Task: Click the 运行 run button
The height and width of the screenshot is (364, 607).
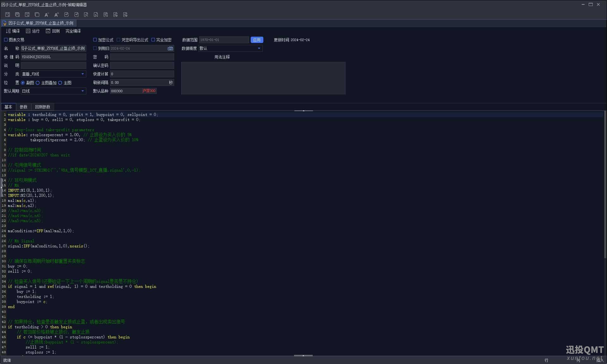Action: click(x=33, y=31)
